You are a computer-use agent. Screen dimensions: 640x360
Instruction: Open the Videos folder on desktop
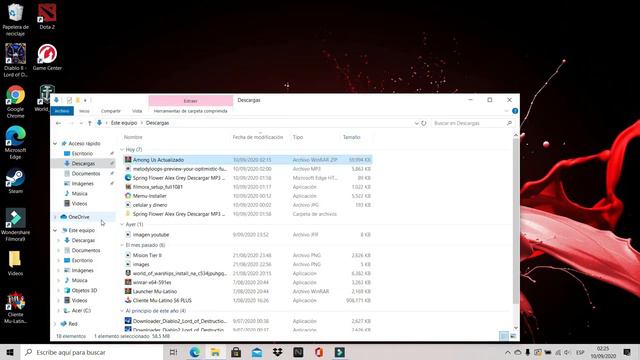click(x=15, y=263)
